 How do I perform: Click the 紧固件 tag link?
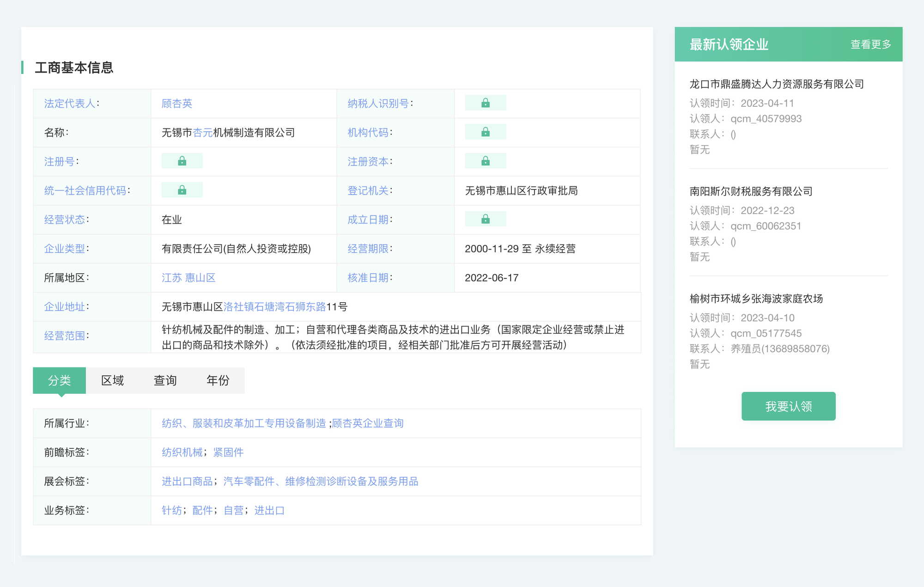[x=228, y=452]
